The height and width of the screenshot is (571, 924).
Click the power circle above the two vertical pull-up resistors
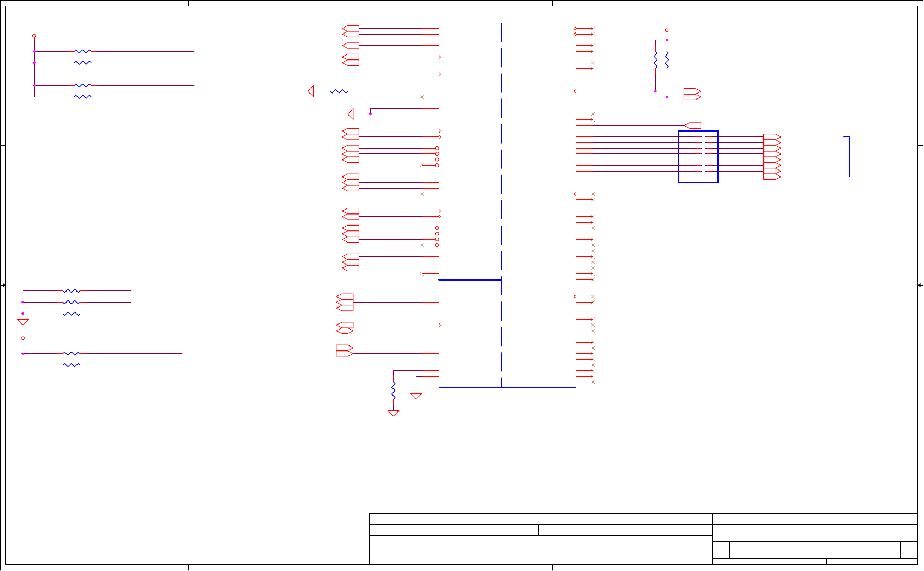[667, 30]
